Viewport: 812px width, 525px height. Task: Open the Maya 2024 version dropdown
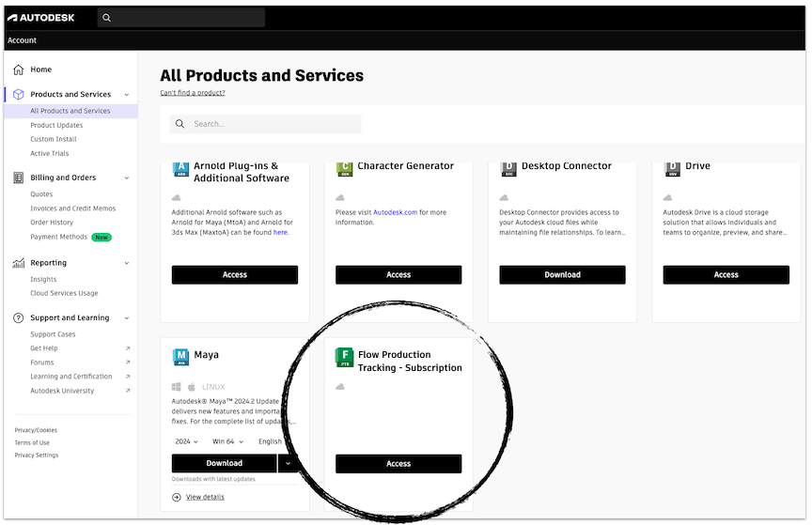186,441
